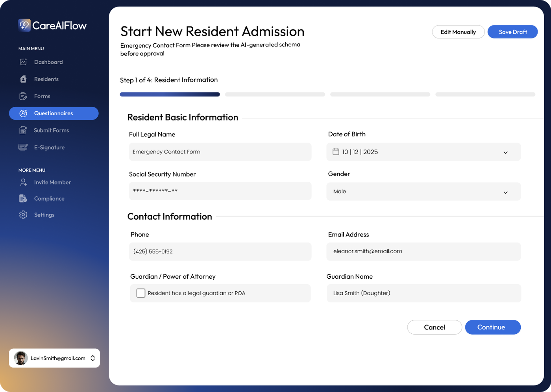
Task: Click the Forms clipboard icon
Action: 23,96
